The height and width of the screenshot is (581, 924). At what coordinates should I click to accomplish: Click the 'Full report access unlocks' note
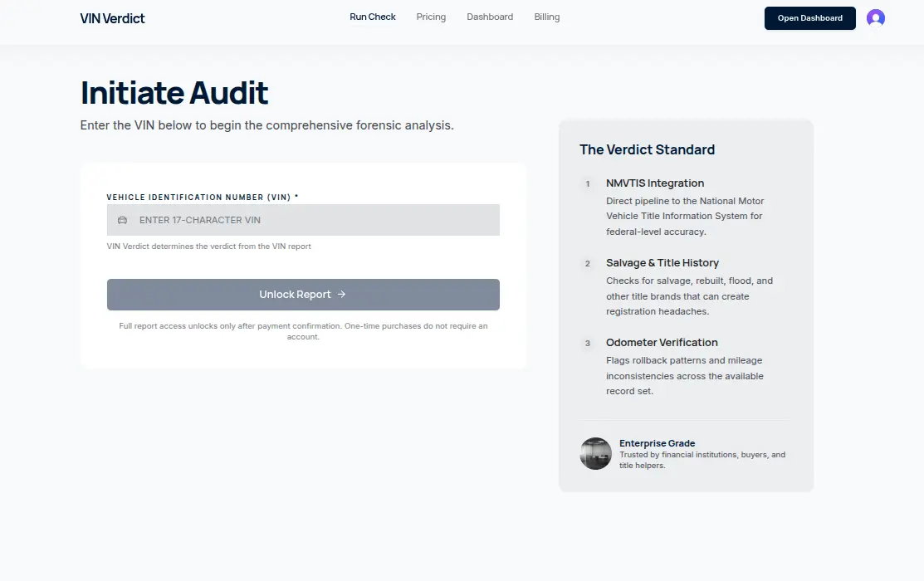pos(303,331)
